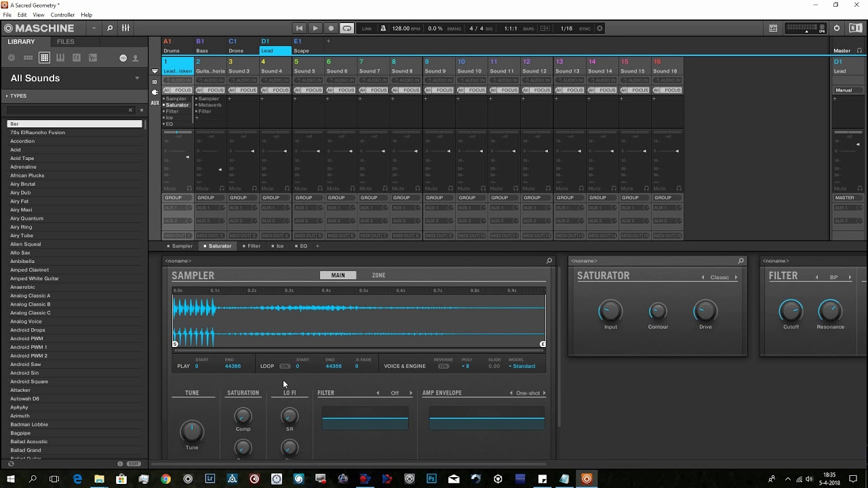Add a new group with the plus button

[x=328, y=41]
